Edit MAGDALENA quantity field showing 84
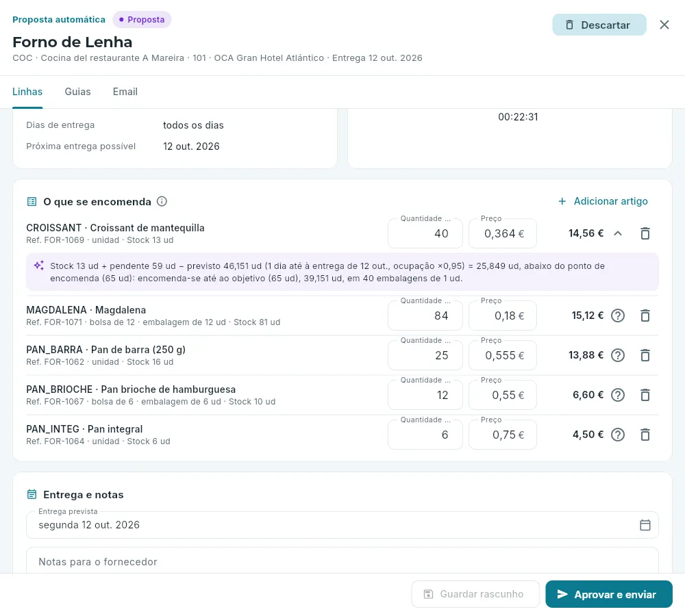Screen dimensions: 685x616 click(425, 316)
